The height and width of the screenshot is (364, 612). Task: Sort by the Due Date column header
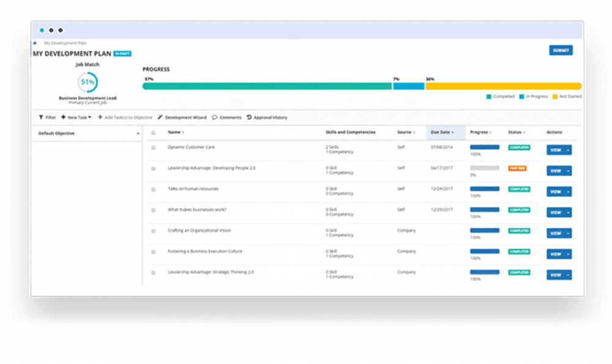(x=442, y=132)
